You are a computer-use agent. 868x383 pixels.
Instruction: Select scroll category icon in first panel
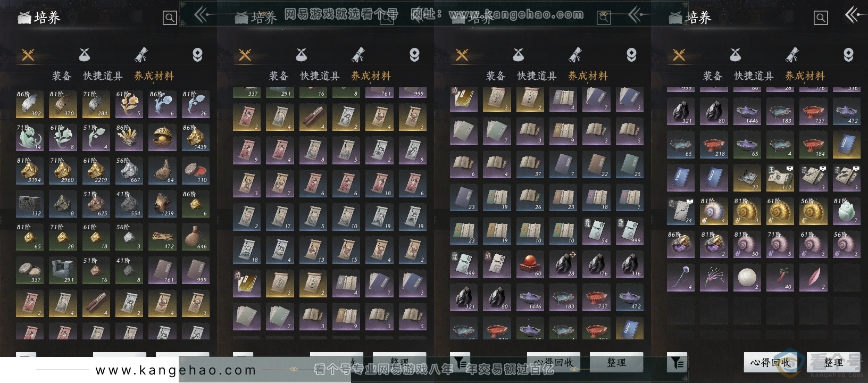[141, 54]
